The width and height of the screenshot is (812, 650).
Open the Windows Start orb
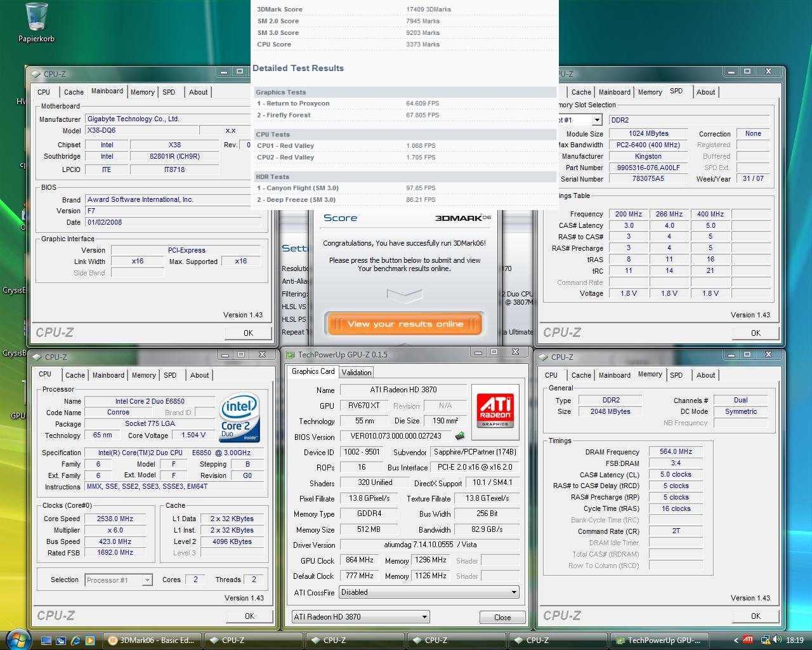point(18,639)
